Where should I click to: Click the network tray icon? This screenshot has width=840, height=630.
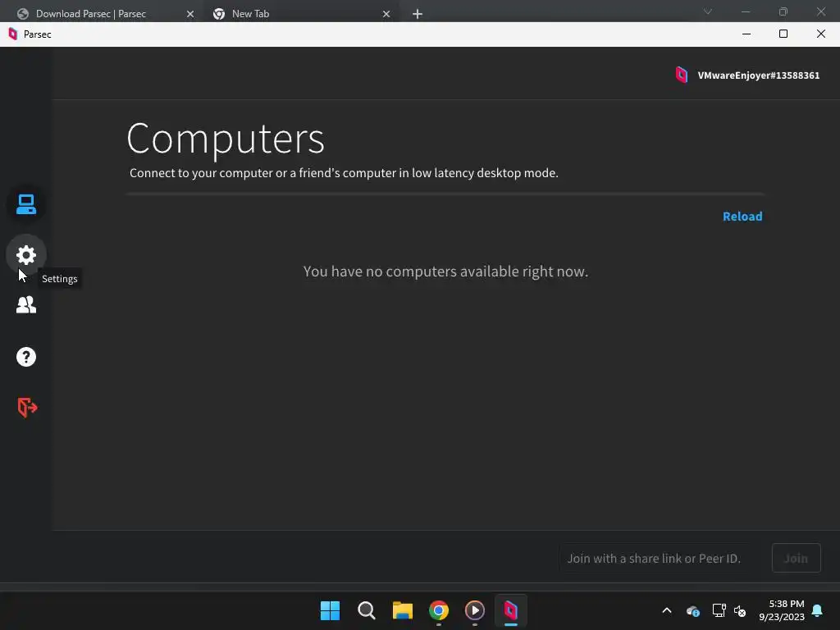(x=719, y=610)
